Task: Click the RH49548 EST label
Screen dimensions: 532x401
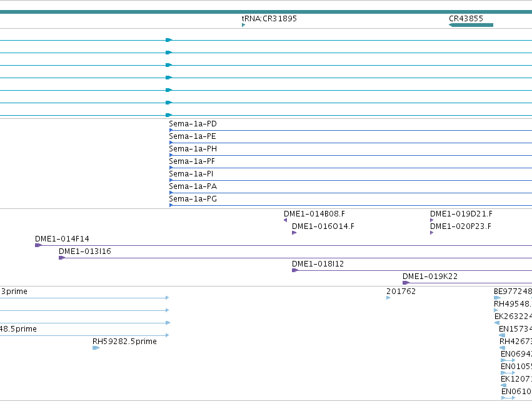Action: 513,304
